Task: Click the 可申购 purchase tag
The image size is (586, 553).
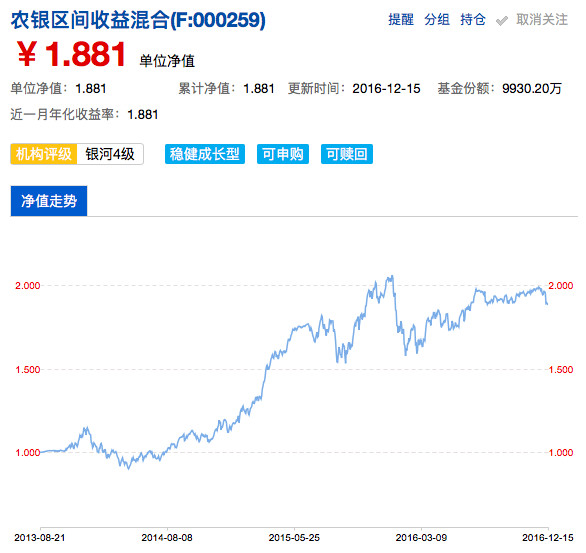Action: pos(283,154)
